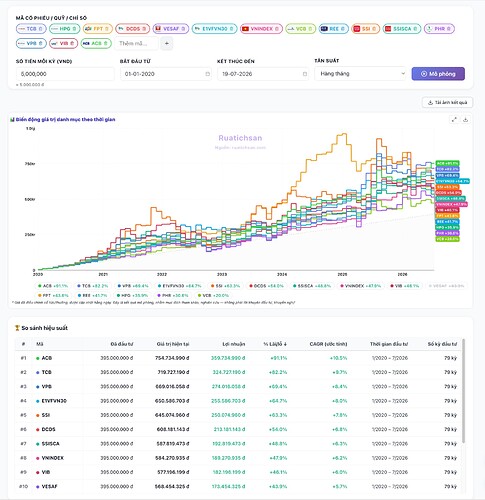
Task: Click Số kỳ đầu tư column header
Action: [442, 344]
